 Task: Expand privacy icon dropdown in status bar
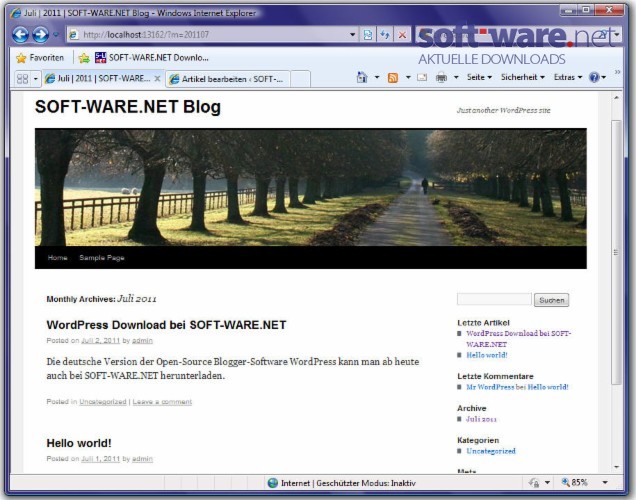click(x=547, y=483)
